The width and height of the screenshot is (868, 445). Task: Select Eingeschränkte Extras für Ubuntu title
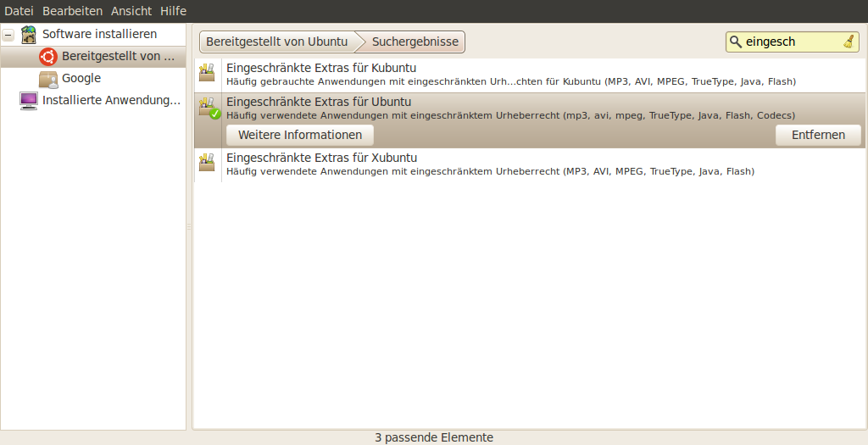[x=319, y=102]
